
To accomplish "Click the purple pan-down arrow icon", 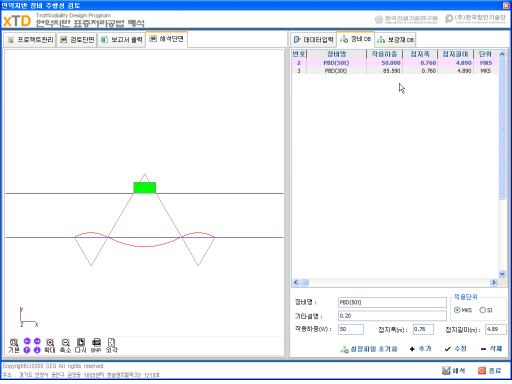I will click(x=37, y=350).
